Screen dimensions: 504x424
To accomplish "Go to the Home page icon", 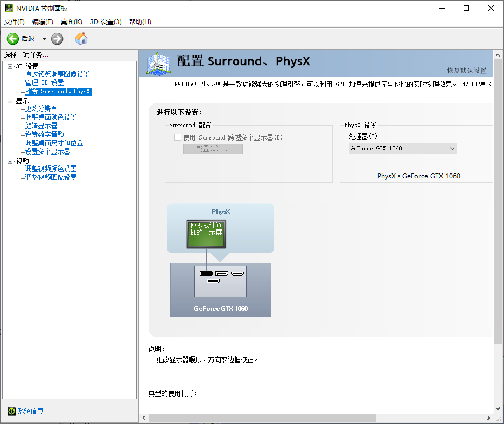I will tap(81, 39).
